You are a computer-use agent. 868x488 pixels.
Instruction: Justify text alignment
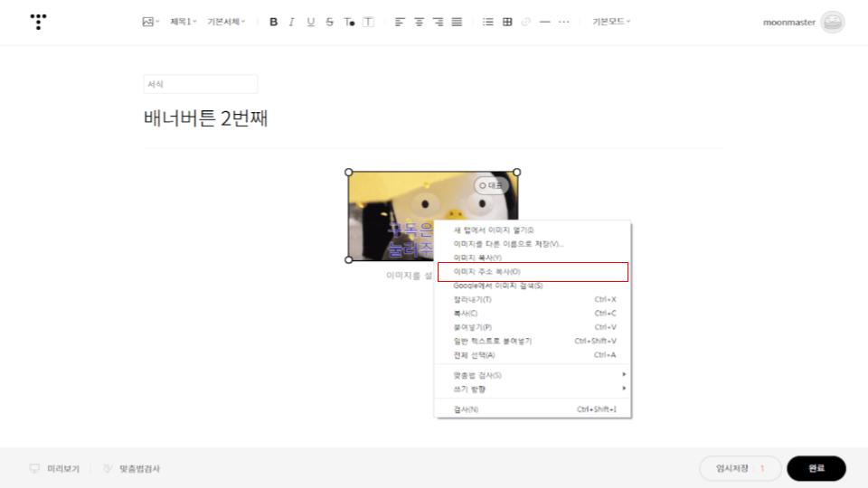coord(457,22)
